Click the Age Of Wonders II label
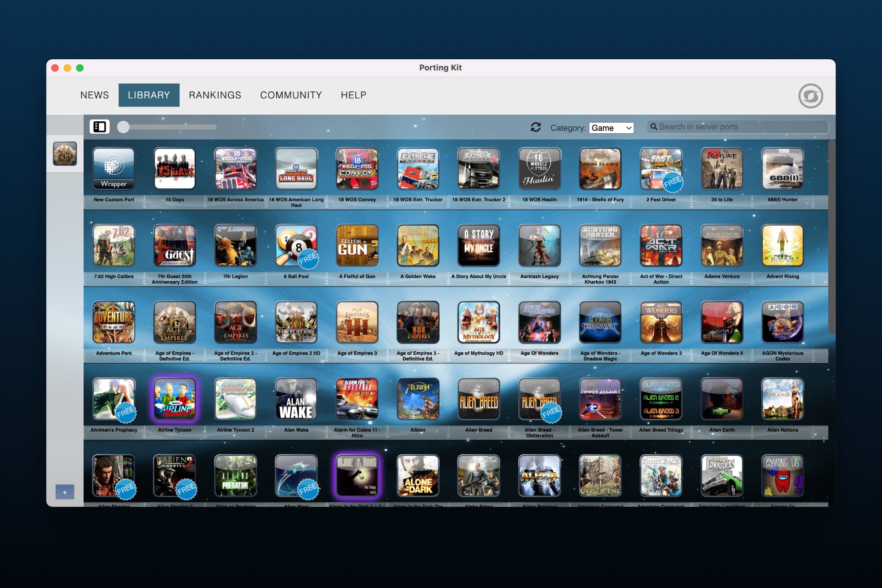Image resolution: width=882 pixels, height=588 pixels. click(722, 353)
